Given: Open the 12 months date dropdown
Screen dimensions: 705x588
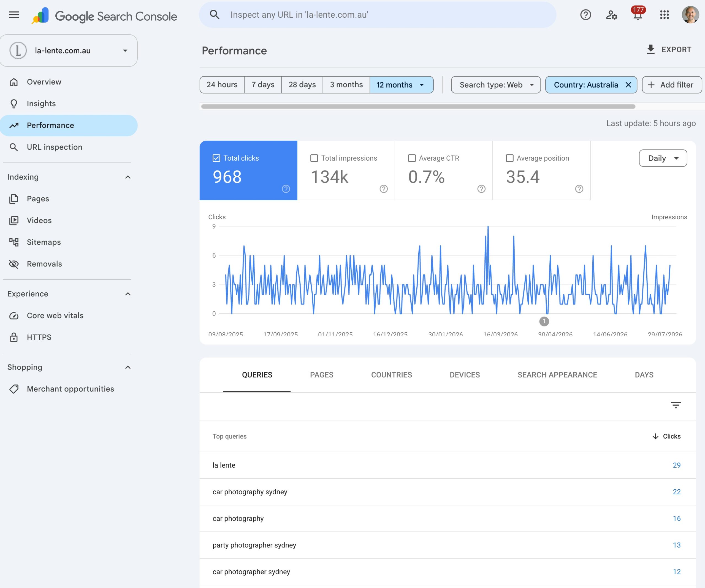Looking at the screenshot, I should point(401,85).
